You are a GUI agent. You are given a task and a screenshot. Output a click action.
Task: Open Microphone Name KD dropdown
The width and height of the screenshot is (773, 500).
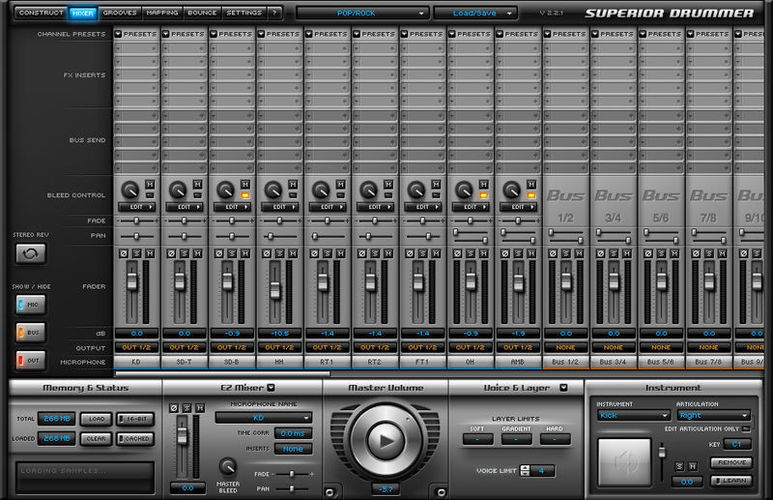pyautogui.click(x=263, y=418)
